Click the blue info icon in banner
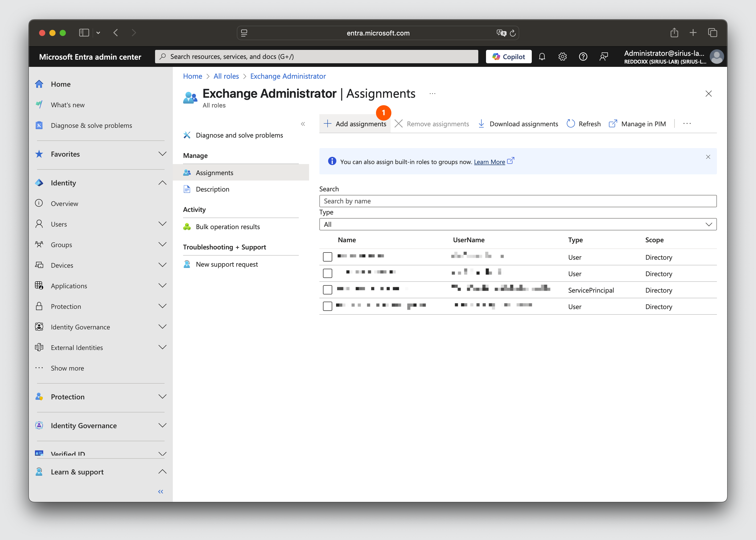 coord(332,161)
